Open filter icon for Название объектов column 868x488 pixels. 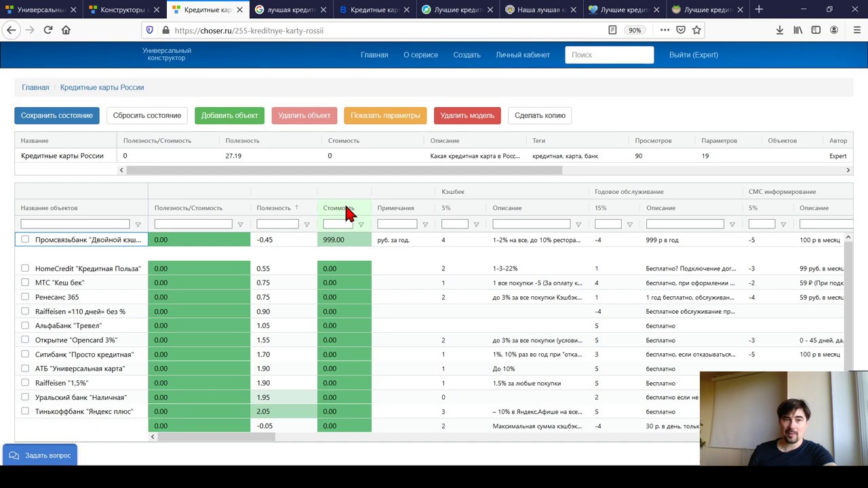[138, 224]
